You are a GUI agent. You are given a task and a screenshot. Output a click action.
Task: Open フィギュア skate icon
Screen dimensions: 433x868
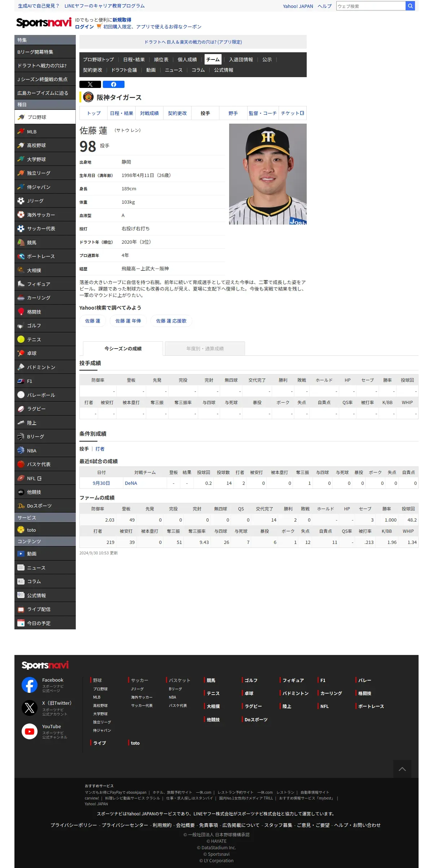click(x=21, y=284)
